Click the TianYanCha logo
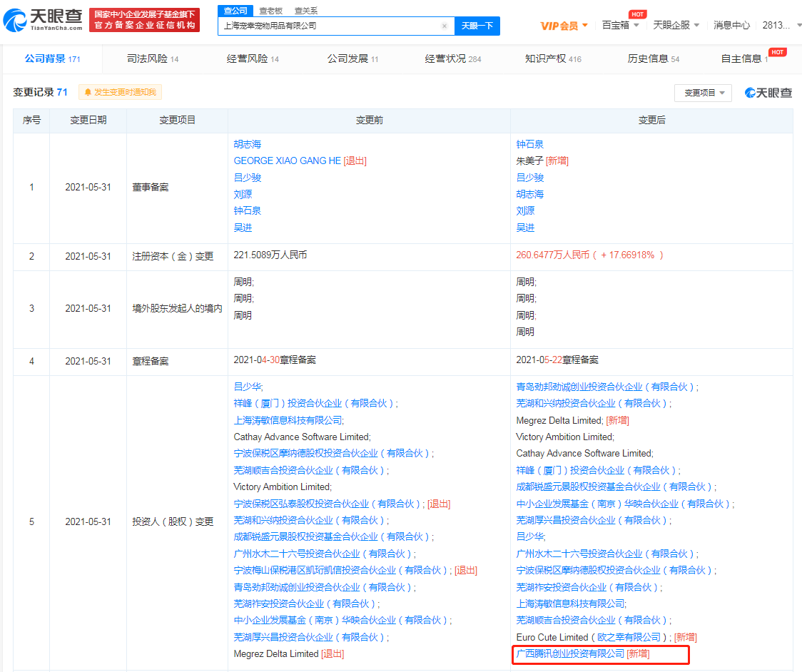Viewport: 802px width, 672px height. [43, 19]
